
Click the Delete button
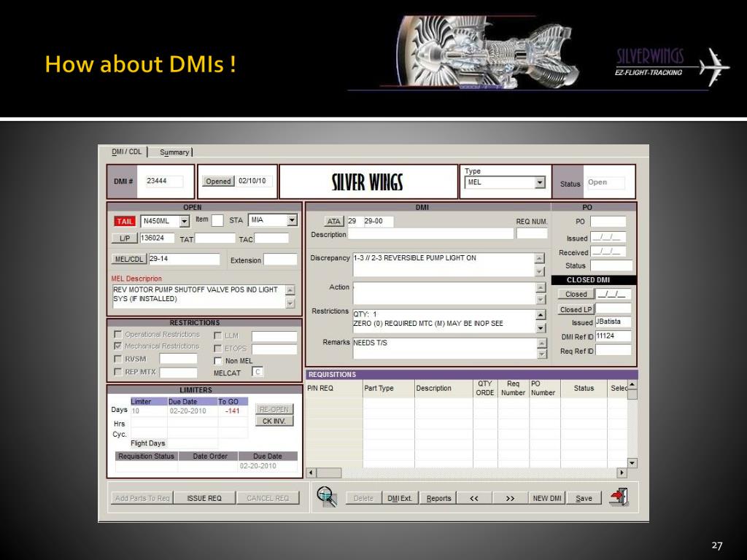pos(363,498)
